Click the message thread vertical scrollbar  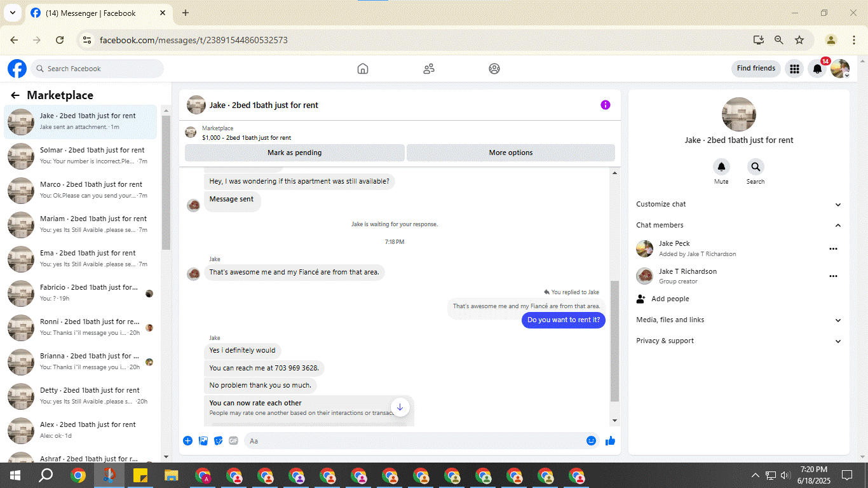click(614, 341)
